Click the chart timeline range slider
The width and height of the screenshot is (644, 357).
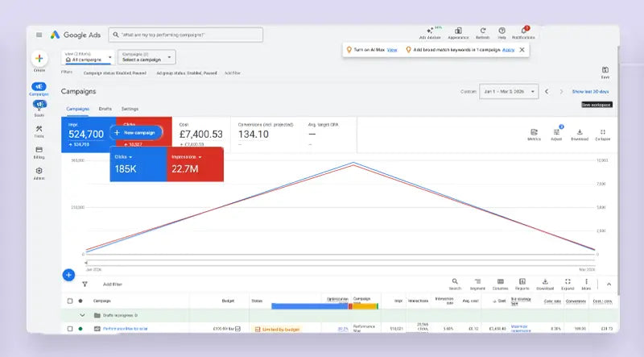point(341,263)
